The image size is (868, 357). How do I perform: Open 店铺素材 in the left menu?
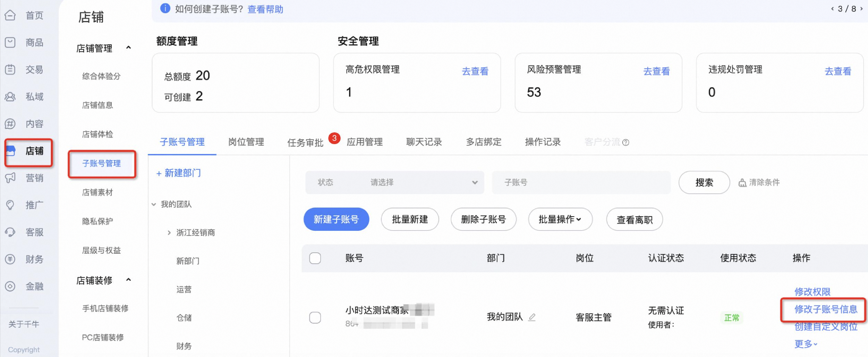(97, 192)
